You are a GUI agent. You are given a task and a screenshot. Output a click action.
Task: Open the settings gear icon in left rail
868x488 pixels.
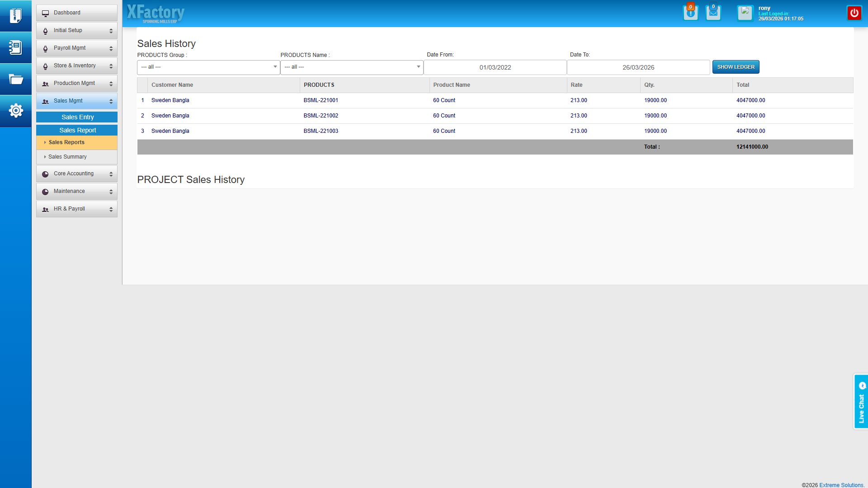[x=15, y=110]
